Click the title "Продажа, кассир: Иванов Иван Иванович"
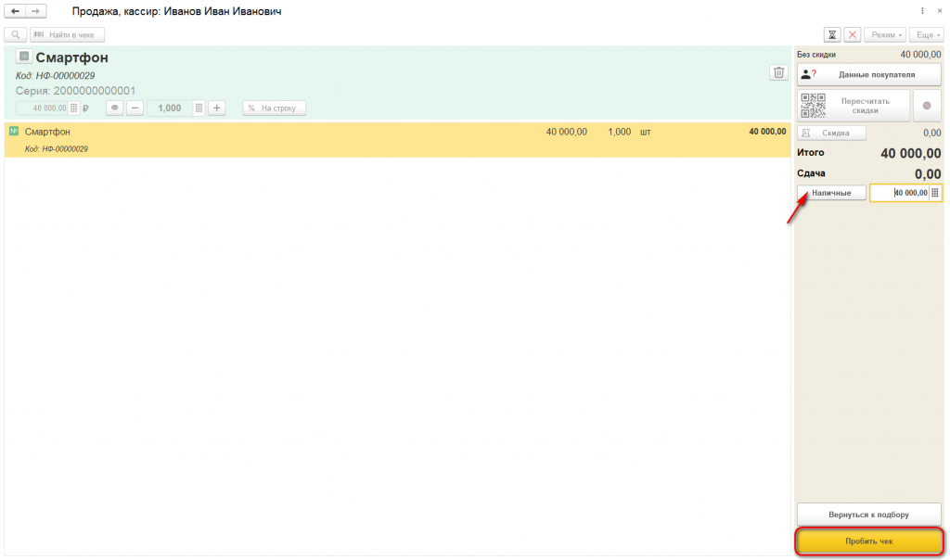 177,11
